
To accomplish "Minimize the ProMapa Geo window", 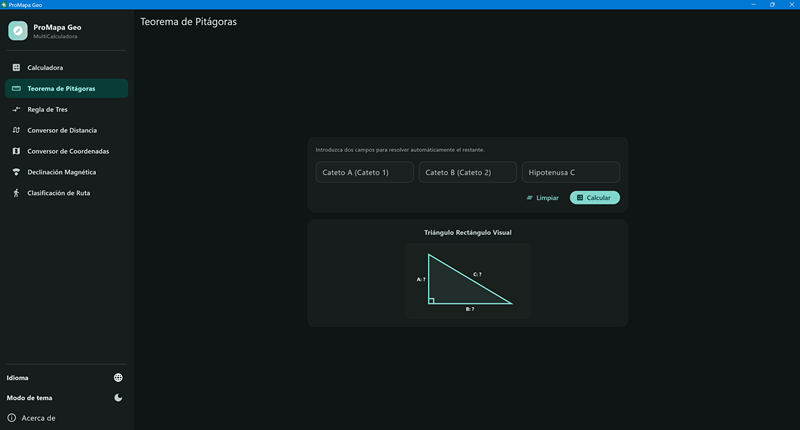I will 753,5.
